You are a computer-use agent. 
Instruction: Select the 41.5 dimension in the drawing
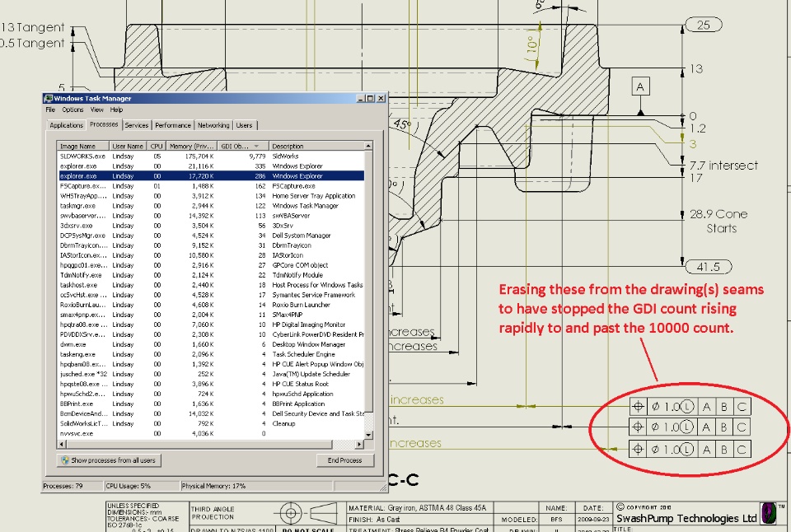point(709,266)
